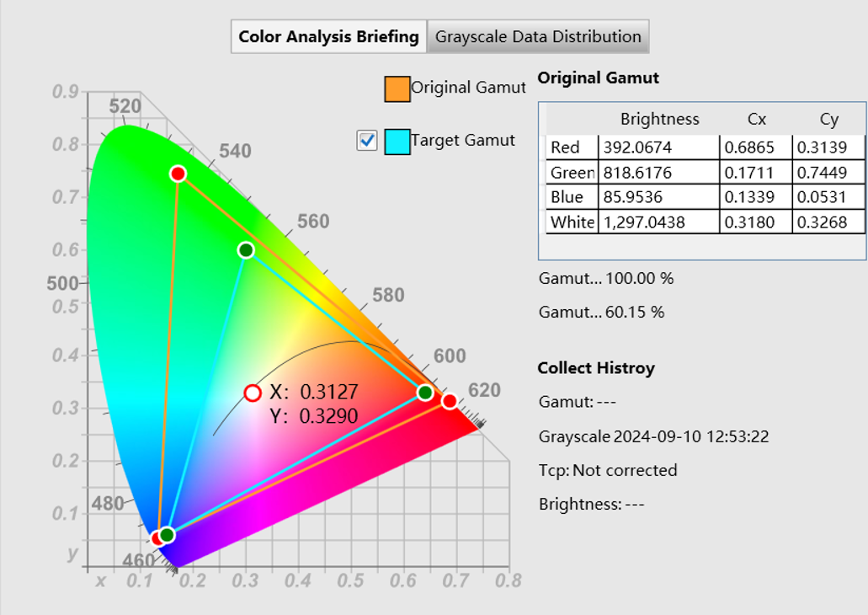Viewport: 868px width, 615px height.
Task: Switch to the Grayscale Data Distribution tab
Action: [x=538, y=36]
